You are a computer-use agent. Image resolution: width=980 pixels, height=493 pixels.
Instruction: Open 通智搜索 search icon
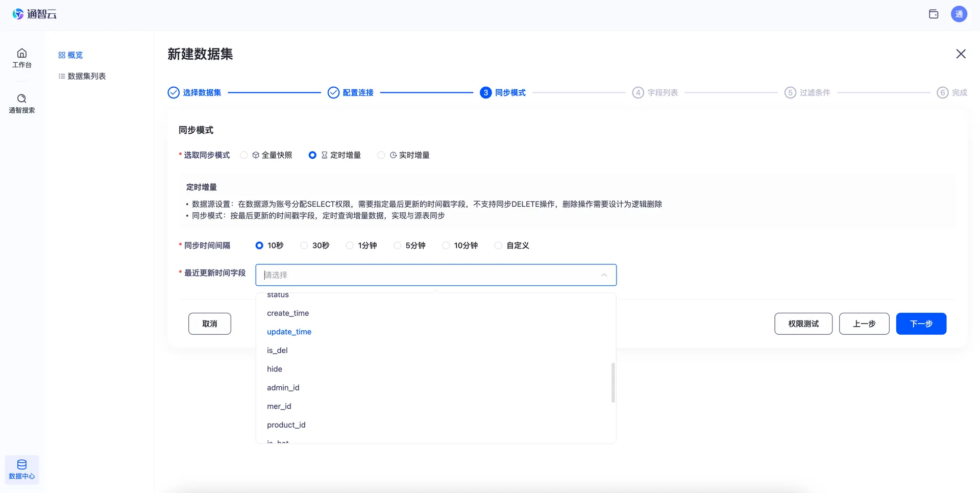[x=22, y=98]
